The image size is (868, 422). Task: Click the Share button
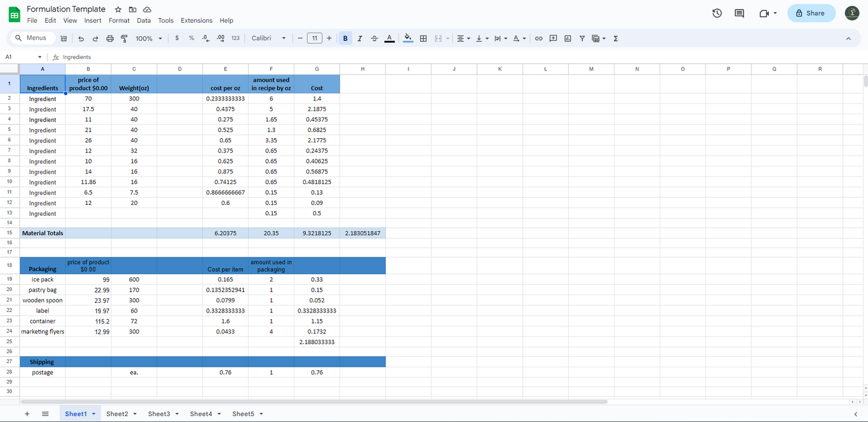(x=811, y=13)
